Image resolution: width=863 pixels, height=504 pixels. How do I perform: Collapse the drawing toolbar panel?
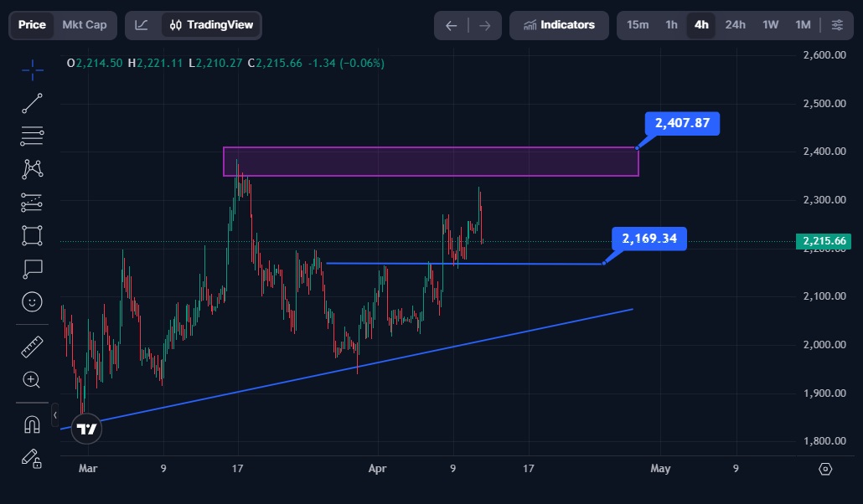point(55,415)
